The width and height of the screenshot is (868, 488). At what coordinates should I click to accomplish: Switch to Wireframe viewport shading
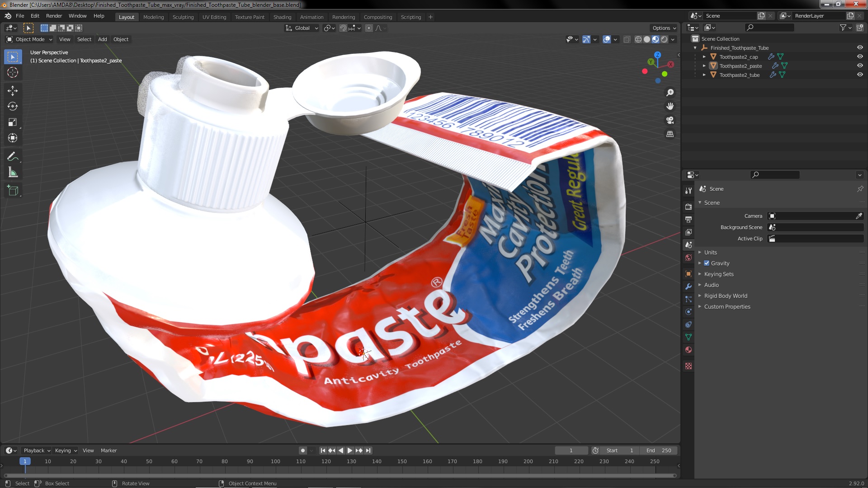[638, 40]
